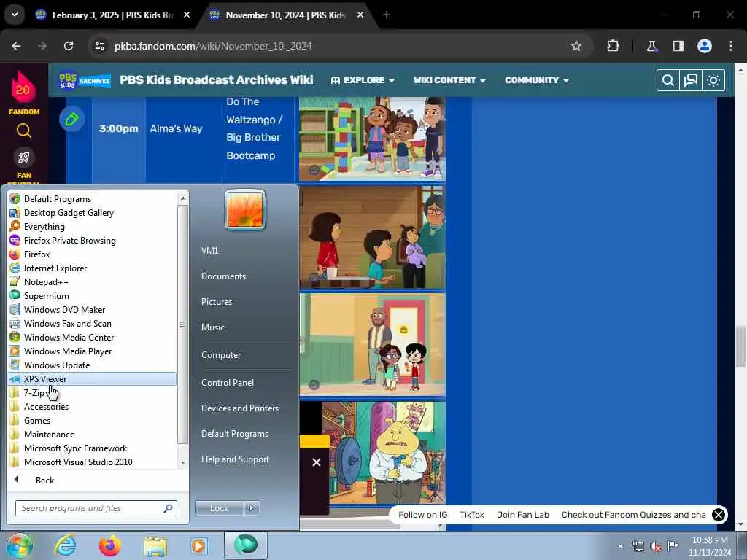
Task: Open Control Panel in the Start menu
Action: click(228, 383)
